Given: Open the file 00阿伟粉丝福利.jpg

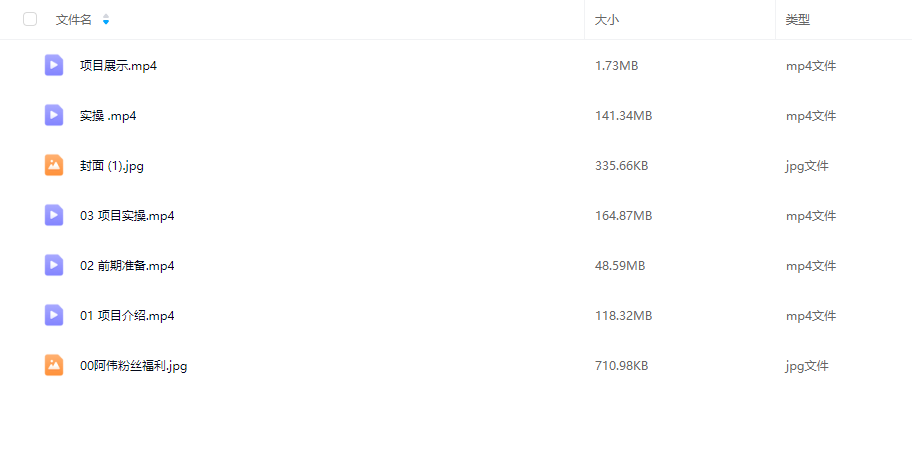Looking at the screenshot, I should tap(134, 366).
